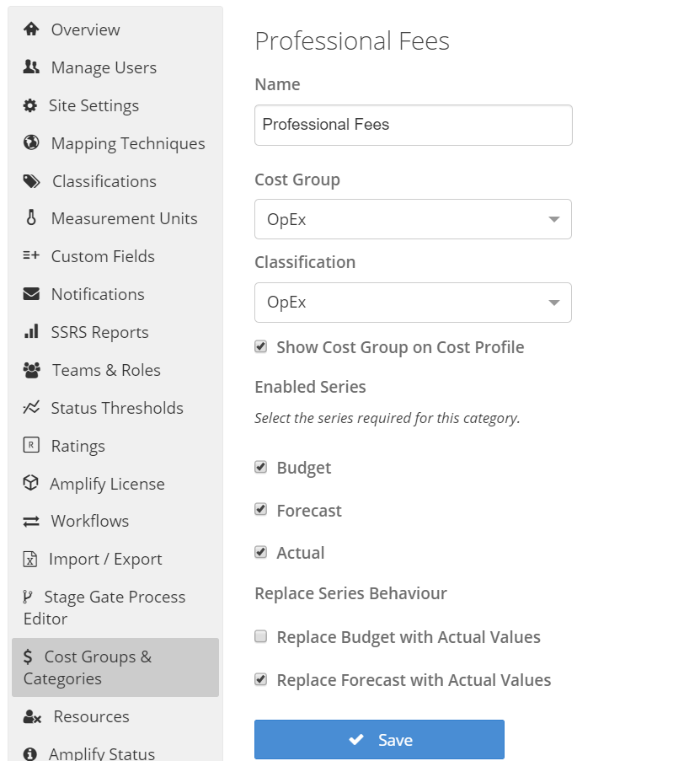Open Teams & Roles in sidebar
700x761 pixels.
[106, 370]
